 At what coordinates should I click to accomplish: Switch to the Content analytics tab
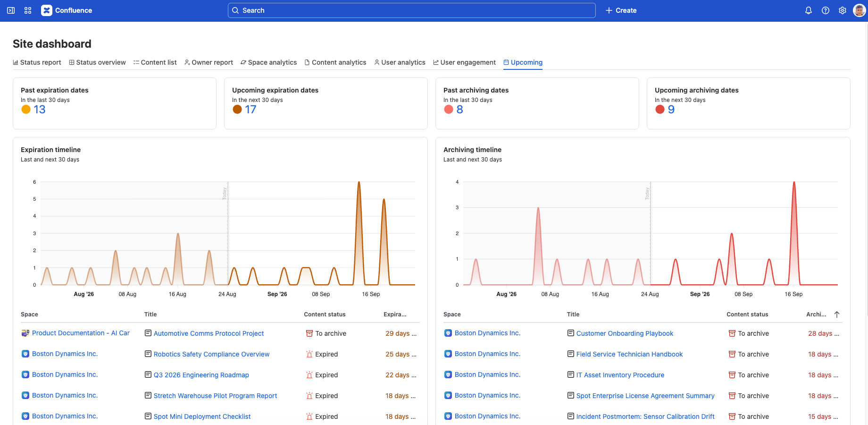pos(335,62)
